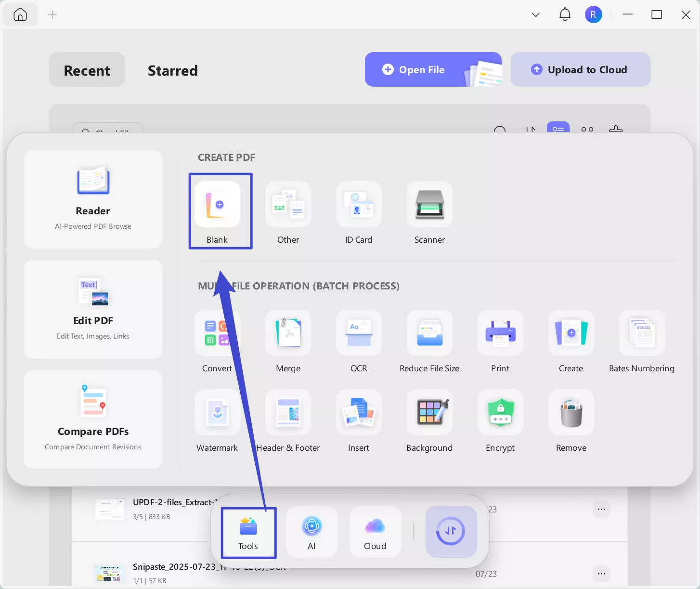Open more options for Snipaste file
The image size is (700, 589).
coord(601,574)
